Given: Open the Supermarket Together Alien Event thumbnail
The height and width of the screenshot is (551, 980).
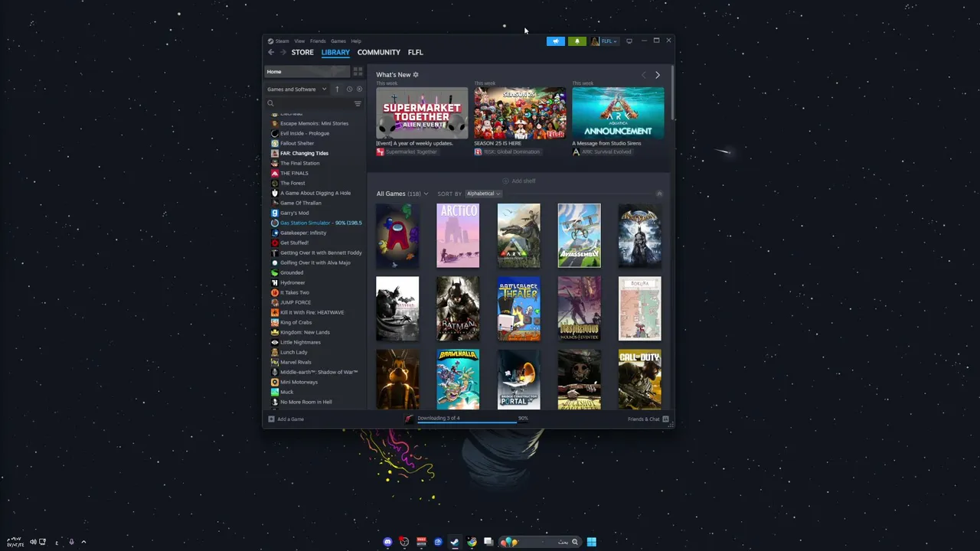Looking at the screenshot, I should pyautogui.click(x=422, y=112).
